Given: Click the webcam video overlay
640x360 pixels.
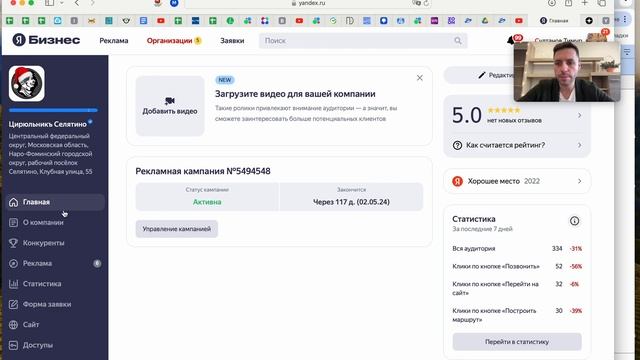Looking at the screenshot, I should click(x=567, y=71).
